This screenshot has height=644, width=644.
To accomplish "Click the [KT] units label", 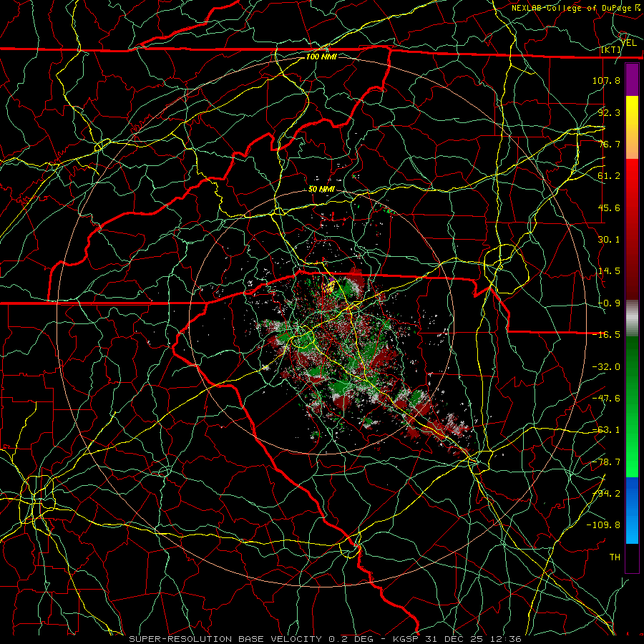I will [611, 49].
